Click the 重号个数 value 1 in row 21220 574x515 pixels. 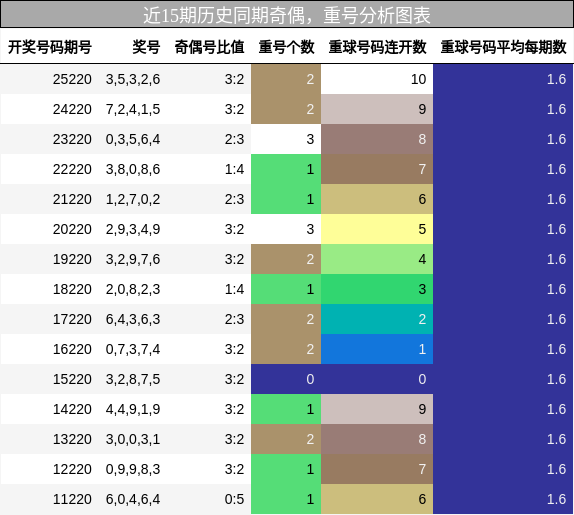[286, 199]
